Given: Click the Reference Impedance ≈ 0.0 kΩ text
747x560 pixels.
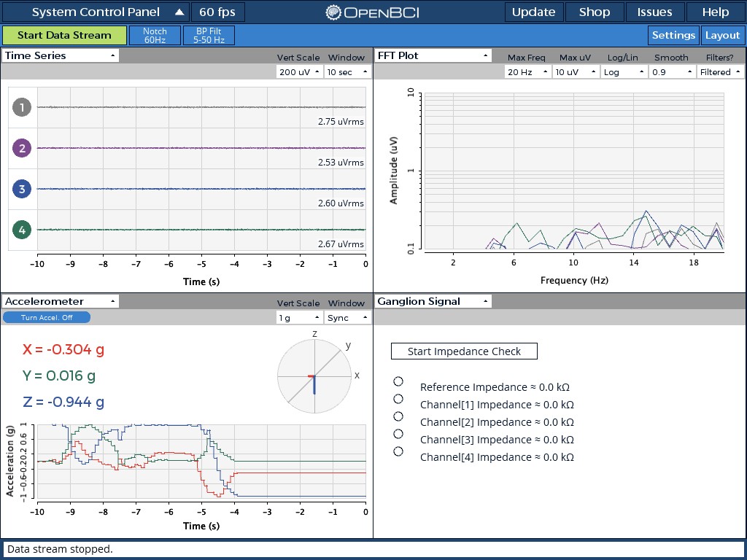Looking at the screenshot, I should (x=495, y=387).
